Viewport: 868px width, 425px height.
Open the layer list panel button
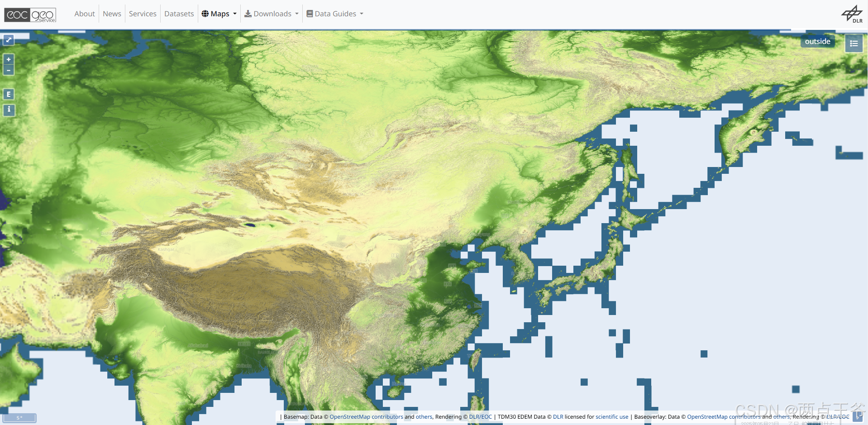click(x=854, y=43)
